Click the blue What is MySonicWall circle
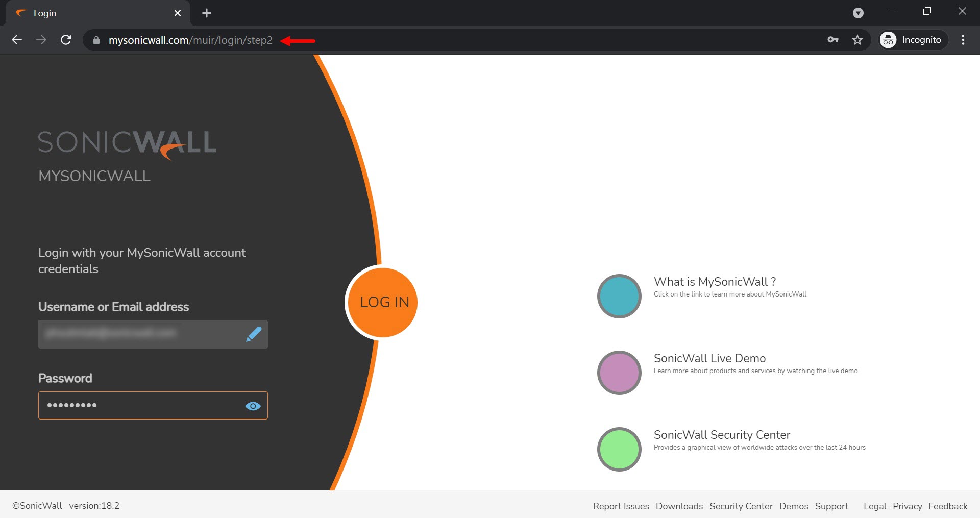 (619, 296)
